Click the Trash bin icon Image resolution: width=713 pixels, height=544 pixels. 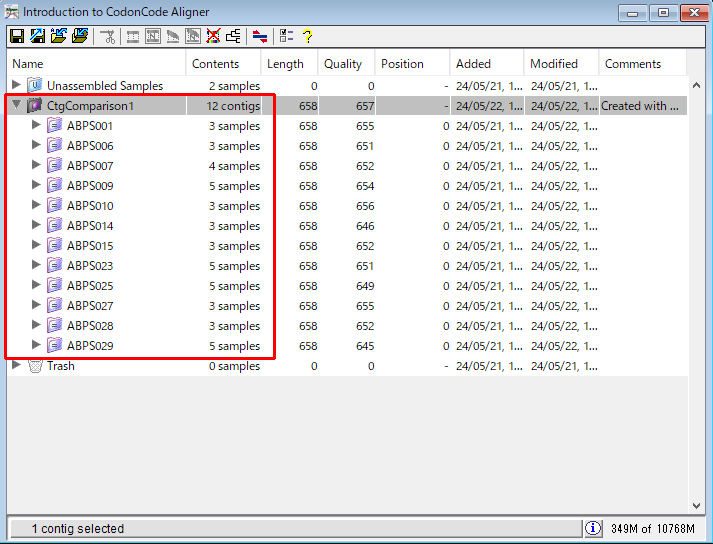tap(35, 366)
